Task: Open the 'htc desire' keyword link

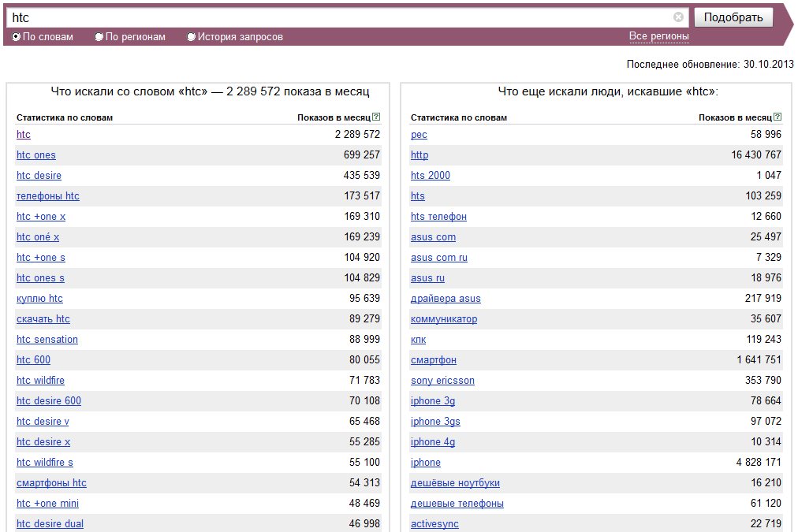Action: click(39, 176)
